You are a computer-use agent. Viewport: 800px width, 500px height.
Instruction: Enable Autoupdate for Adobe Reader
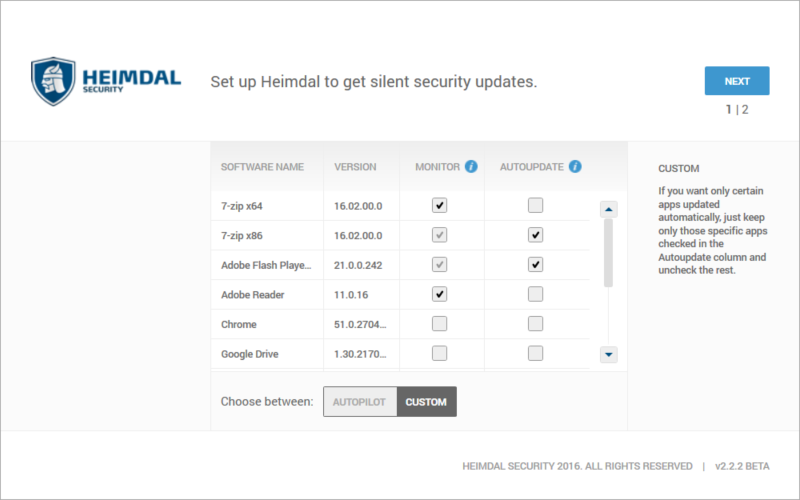[535, 294]
